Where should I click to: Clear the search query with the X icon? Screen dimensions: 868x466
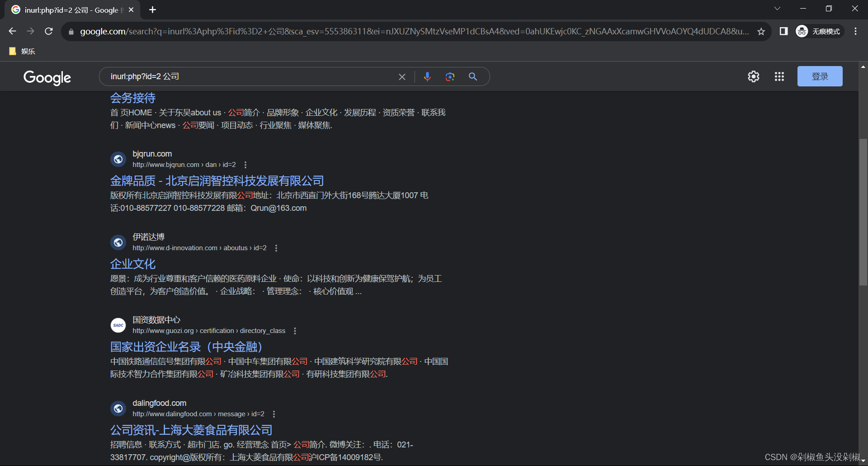coord(402,76)
